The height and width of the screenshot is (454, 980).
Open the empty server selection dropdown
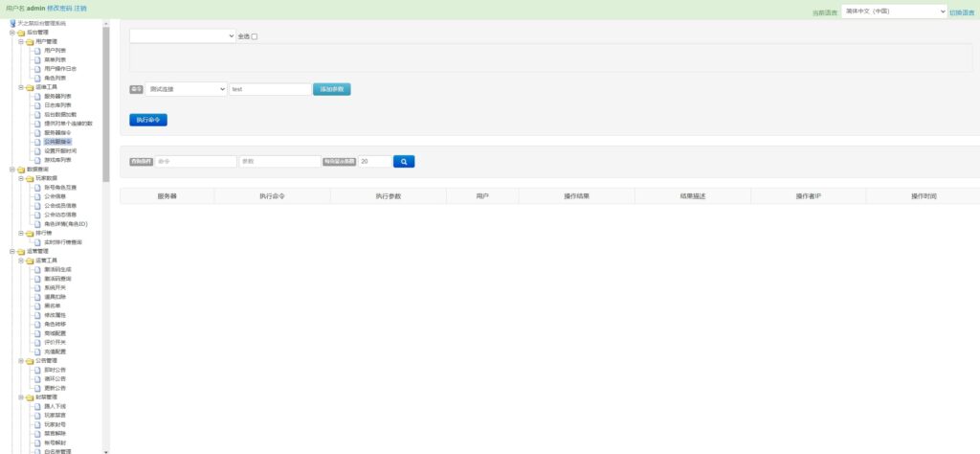pos(182,35)
